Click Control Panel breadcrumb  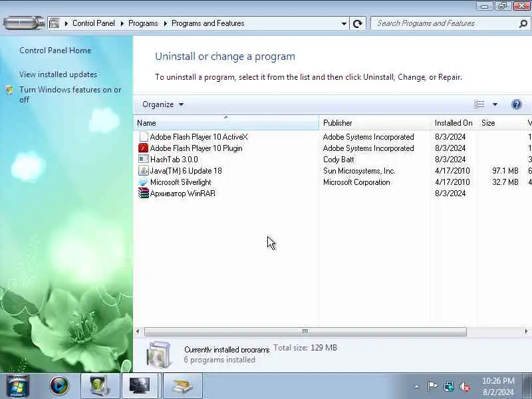click(94, 23)
